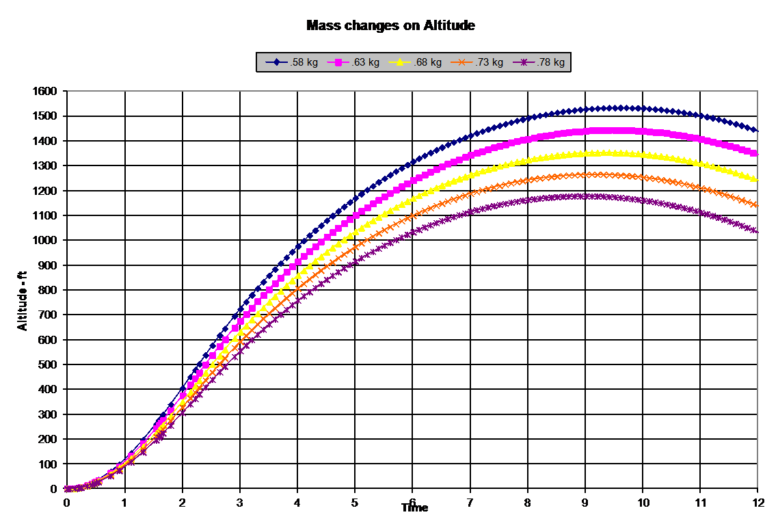Click the x-axis label 9
This screenshot has height=532, width=778.
(585, 503)
